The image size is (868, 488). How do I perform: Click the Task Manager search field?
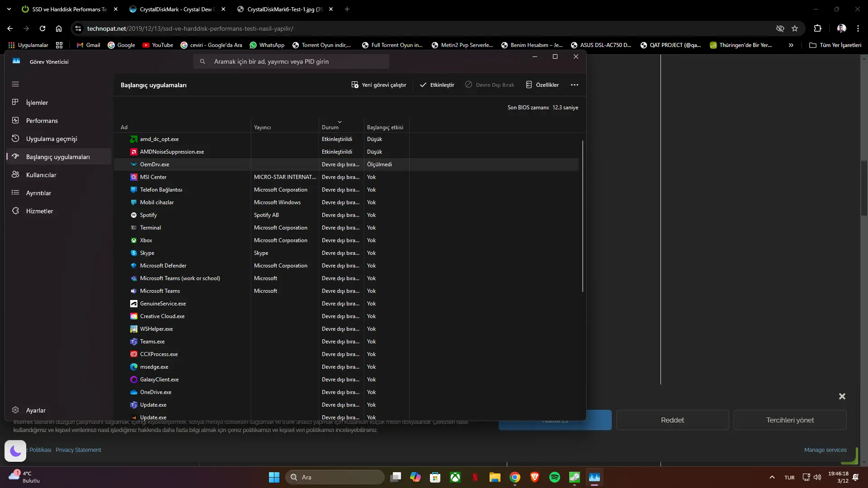coord(291,61)
